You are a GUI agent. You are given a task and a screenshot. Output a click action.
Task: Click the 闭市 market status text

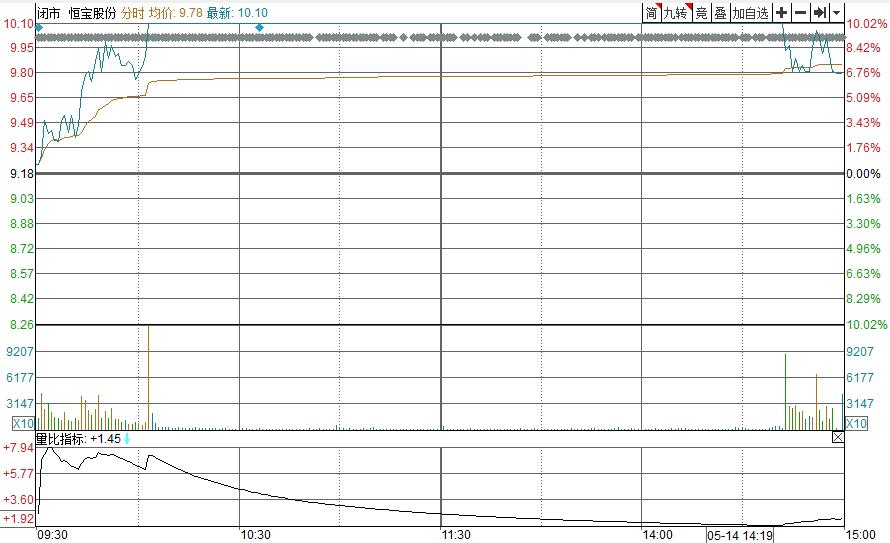point(48,13)
